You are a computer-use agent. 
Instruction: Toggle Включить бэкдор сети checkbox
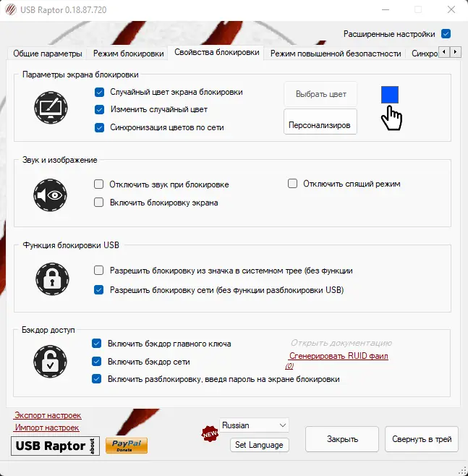(x=96, y=361)
